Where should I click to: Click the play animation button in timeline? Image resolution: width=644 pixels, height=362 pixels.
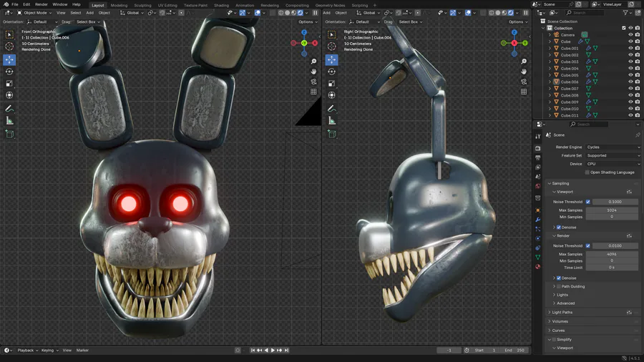(273, 351)
